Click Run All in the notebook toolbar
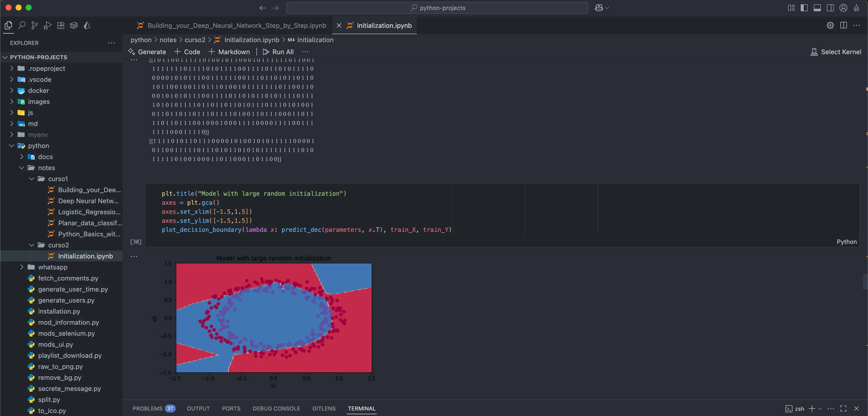The image size is (868, 416). coord(278,52)
